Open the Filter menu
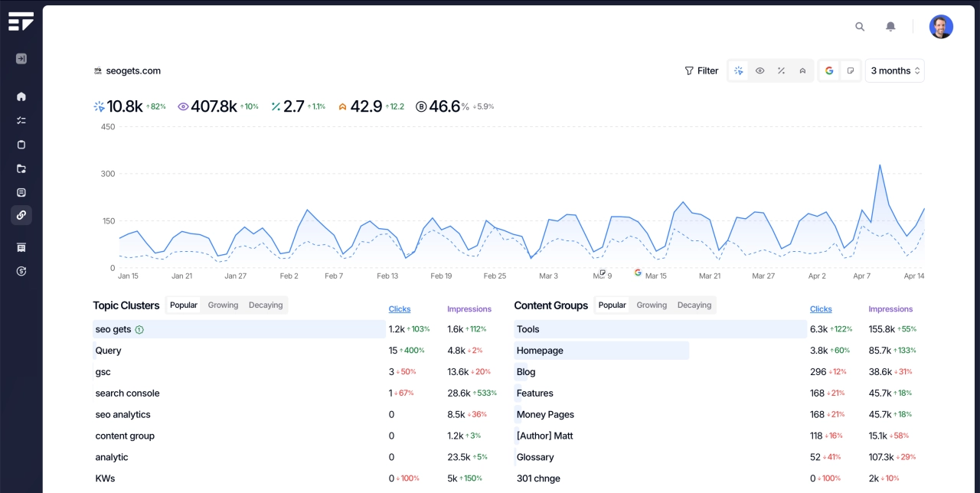This screenshot has width=980, height=493. click(701, 70)
